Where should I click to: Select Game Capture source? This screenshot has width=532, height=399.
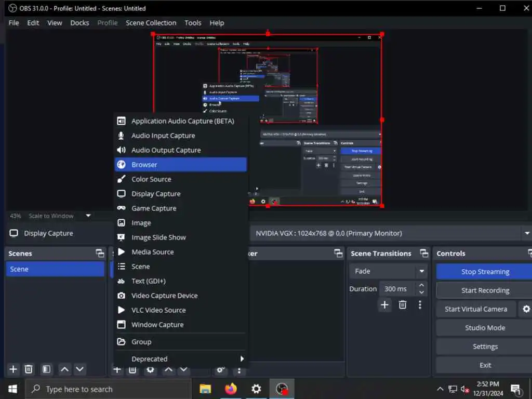180,208
